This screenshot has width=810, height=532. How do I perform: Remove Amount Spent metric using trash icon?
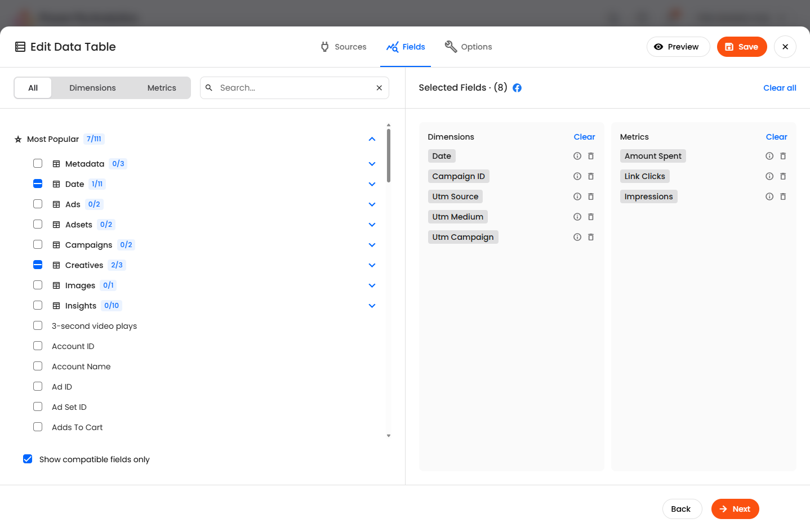[783, 156]
